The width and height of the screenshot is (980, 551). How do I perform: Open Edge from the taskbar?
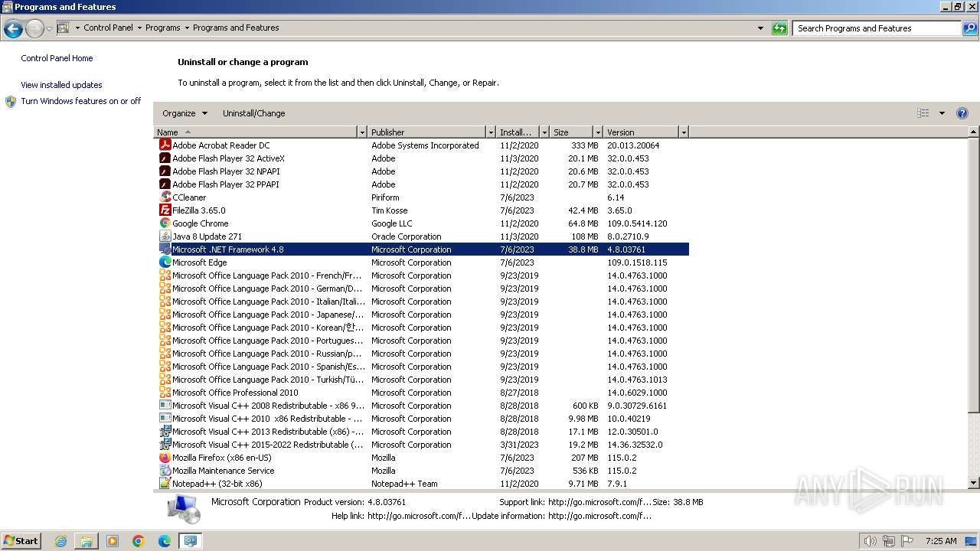coord(165,541)
